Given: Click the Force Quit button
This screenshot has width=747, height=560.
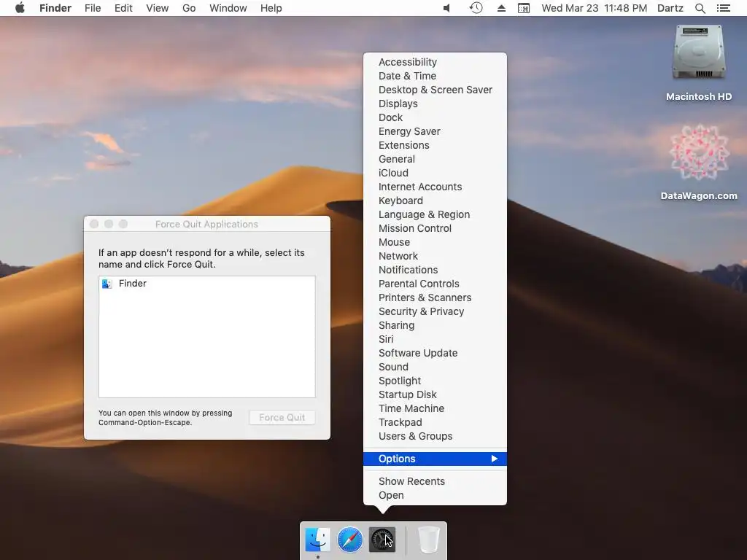Looking at the screenshot, I should click(282, 418).
